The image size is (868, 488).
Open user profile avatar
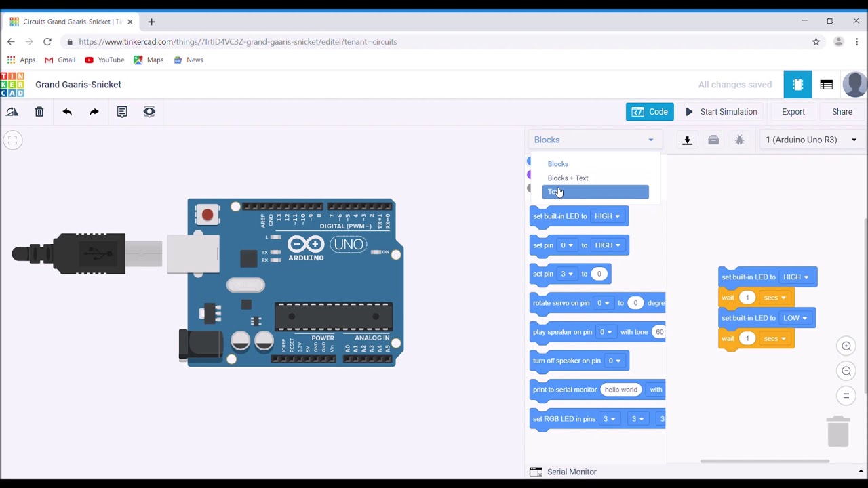click(x=854, y=85)
